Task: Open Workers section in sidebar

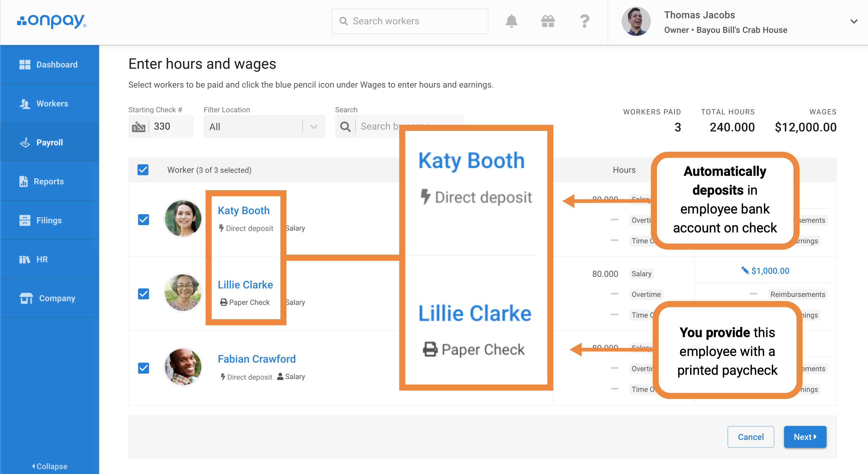Action: point(50,103)
